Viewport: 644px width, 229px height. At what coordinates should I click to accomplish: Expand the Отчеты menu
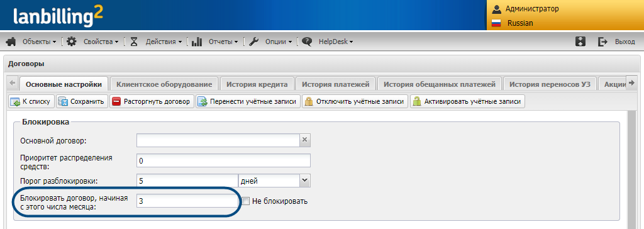[x=223, y=42]
